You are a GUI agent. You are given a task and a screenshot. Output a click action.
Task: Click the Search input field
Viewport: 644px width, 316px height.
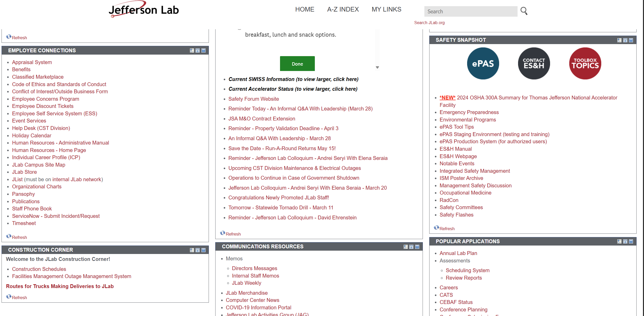(x=471, y=12)
